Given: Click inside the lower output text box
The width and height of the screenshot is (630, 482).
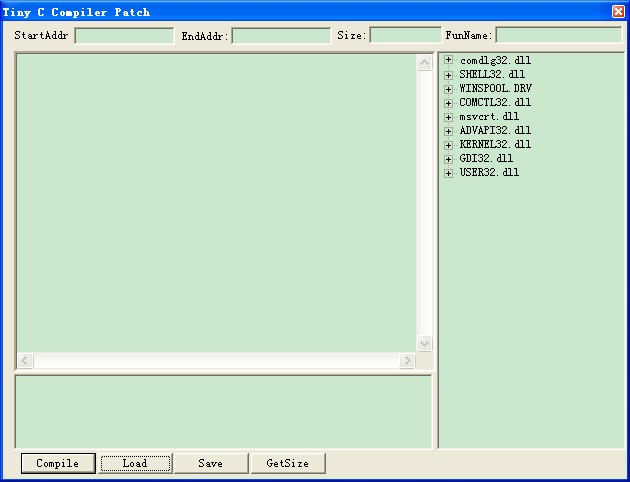Looking at the screenshot, I should [223, 412].
